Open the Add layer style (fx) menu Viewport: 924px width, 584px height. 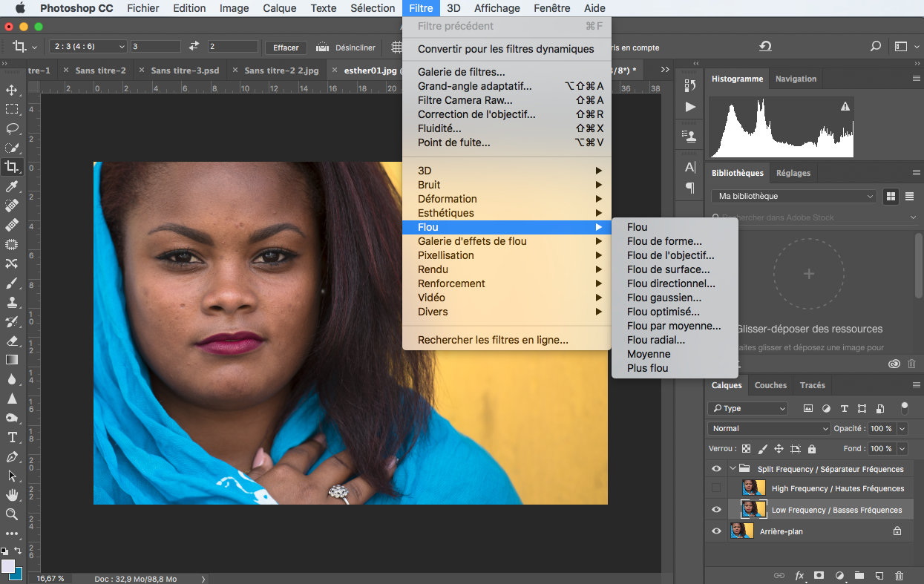799,575
